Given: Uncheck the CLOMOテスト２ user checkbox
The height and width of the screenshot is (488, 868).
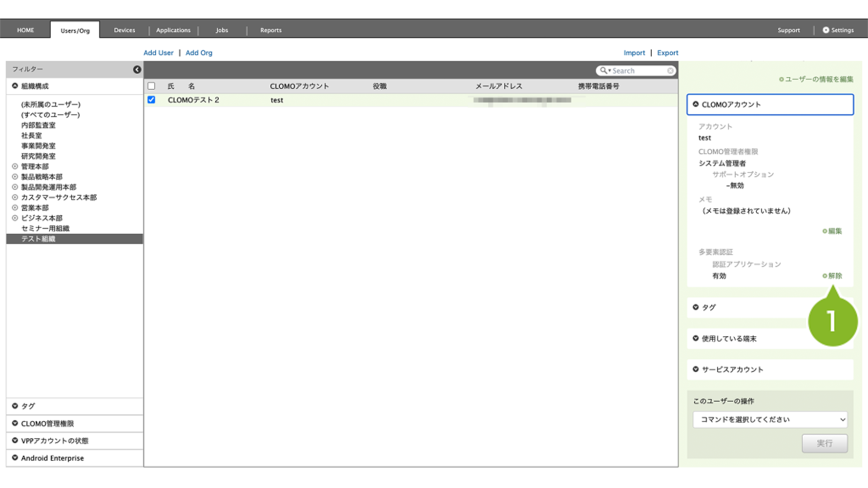Looking at the screenshot, I should (x=151, y=100).
